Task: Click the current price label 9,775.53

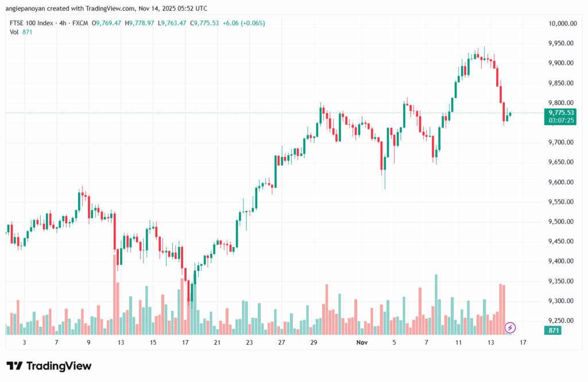Action: pyautogui.click(x=562, y=113)
